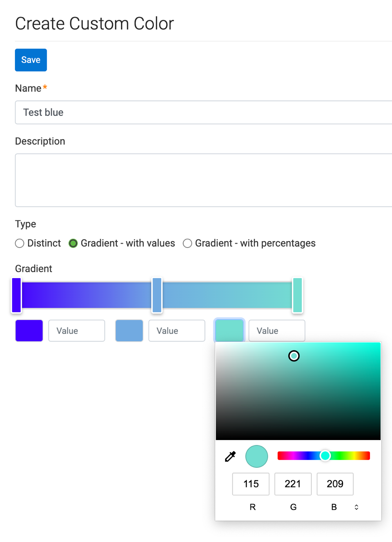
Task: Select the left gradient stop handle
Action: [x=16, y=295]
